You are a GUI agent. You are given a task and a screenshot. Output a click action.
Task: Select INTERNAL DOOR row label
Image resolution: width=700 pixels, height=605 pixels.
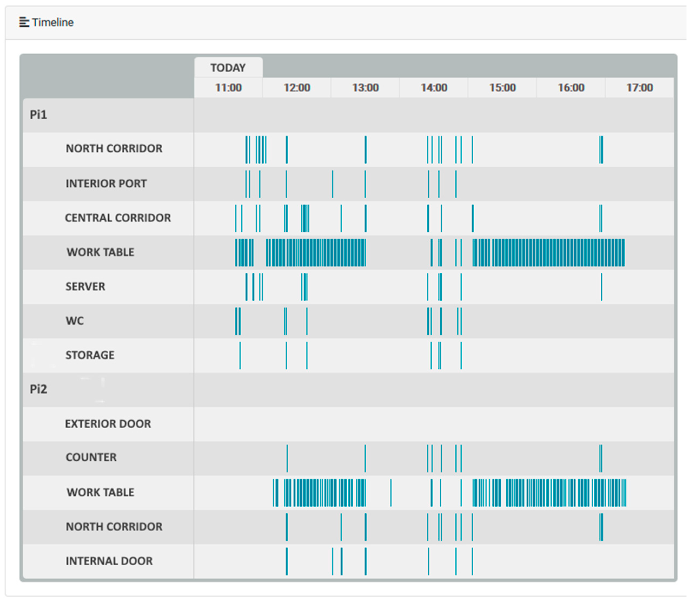tap(109, 561)
